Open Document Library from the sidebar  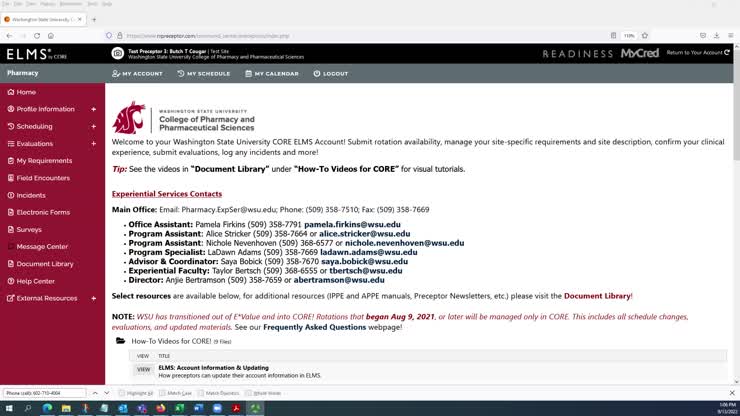pos(45,264)
